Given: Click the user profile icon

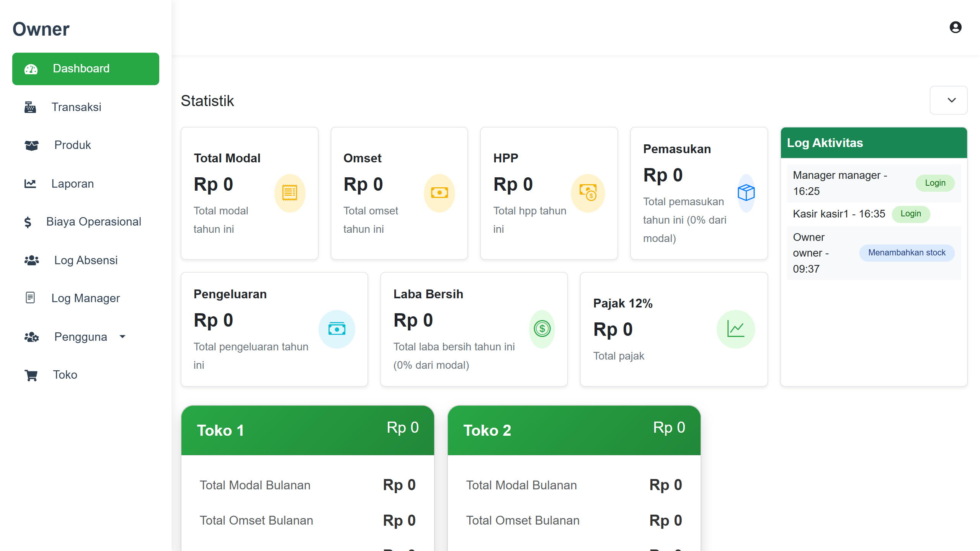Looking at the screenshot, I should tap(955, 27).
